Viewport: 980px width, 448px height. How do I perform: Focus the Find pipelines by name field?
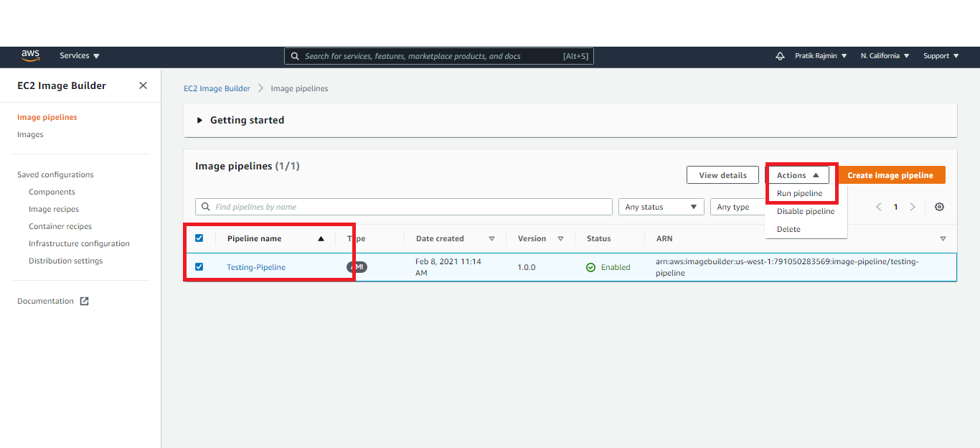pos(404,207)
